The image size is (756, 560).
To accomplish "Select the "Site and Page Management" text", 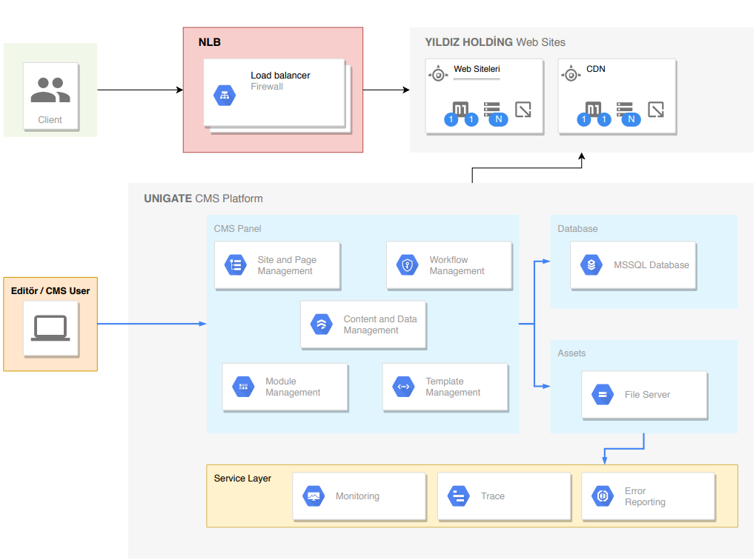I will (x=287, y=265).
